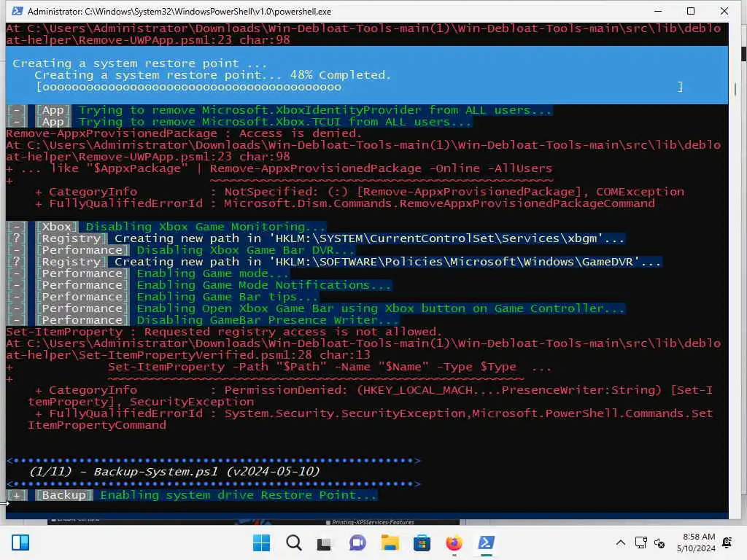The image size is (747, 560).
Task: Click 'Enabling Game mode...' line
Action: point(213,273)
